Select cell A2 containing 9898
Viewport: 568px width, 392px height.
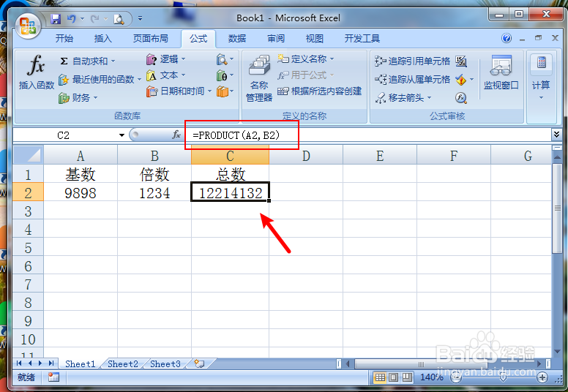click(81, 192)
